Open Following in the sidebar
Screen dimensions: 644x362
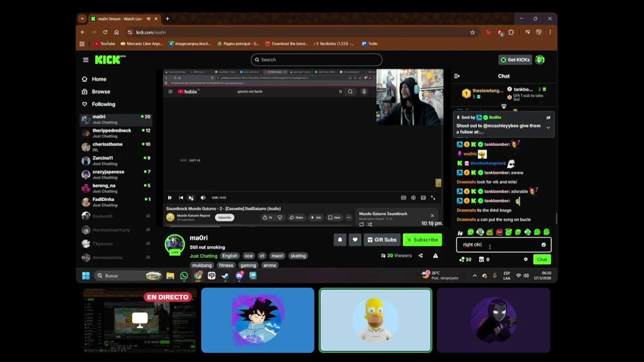pos(99,104)
